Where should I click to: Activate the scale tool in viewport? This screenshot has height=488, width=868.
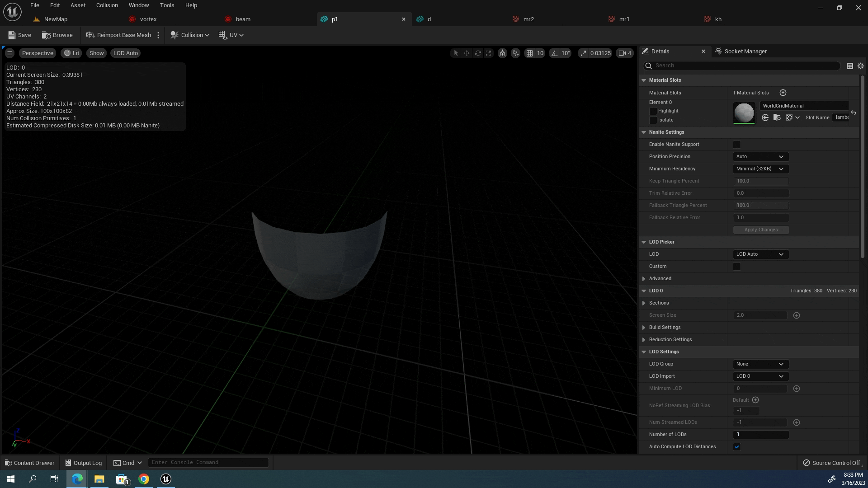point(489,53)
